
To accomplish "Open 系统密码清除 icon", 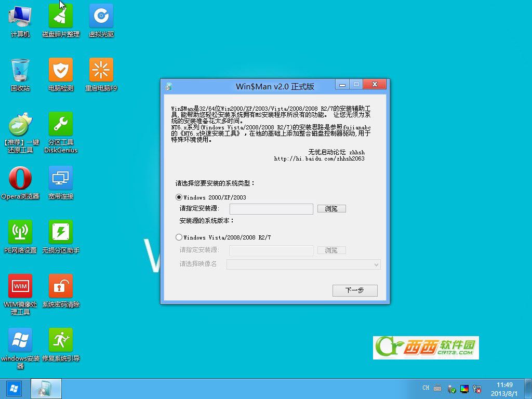I will 61,291.
